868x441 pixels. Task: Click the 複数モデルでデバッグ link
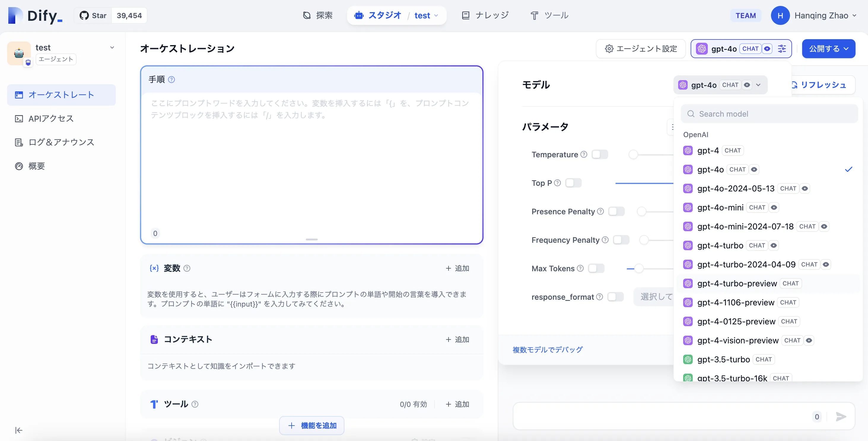point(548,350)
